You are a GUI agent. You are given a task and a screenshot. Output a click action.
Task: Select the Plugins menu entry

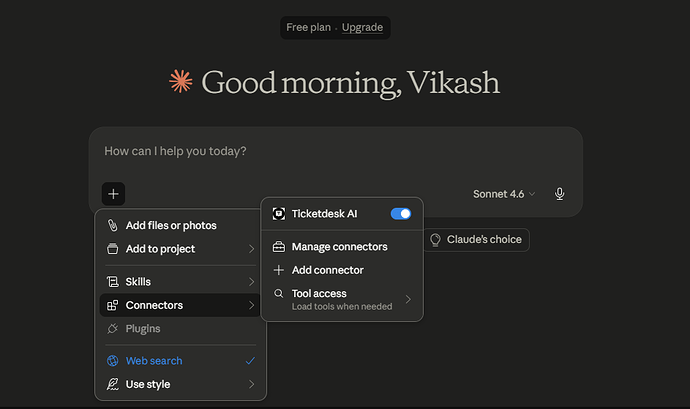coord(180,328)
